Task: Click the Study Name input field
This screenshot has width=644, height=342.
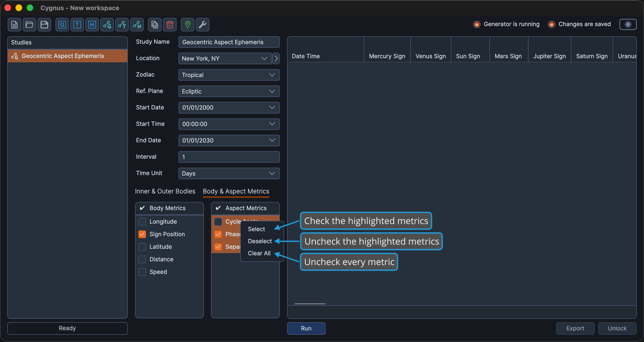Action: pos(229,42)
